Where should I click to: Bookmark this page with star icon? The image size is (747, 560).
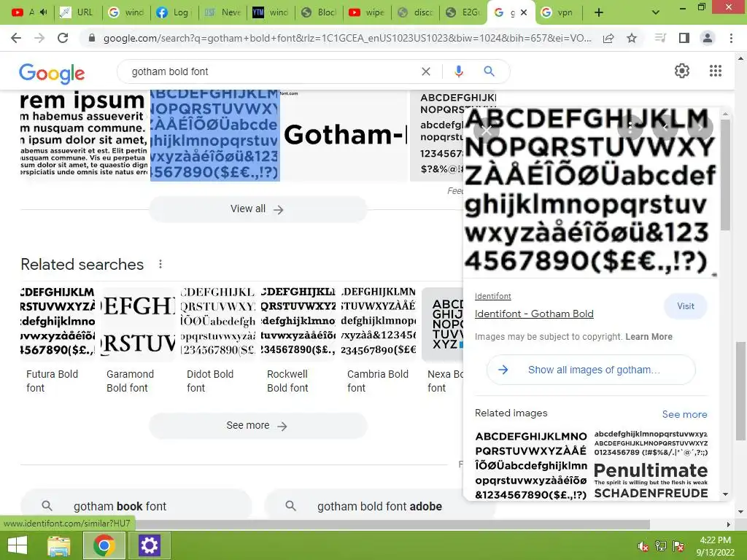tap(632, 38)
